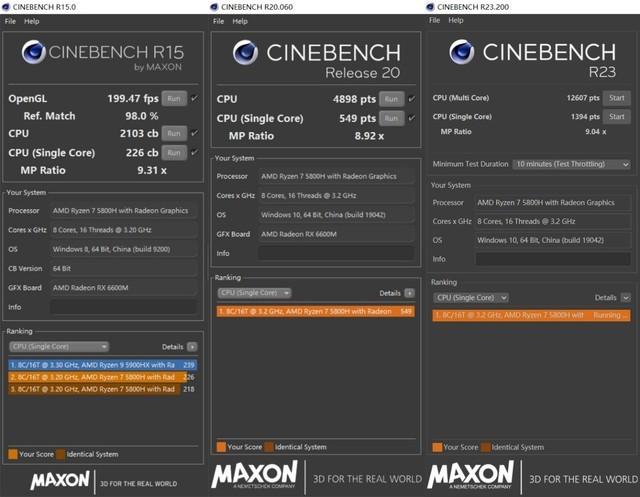This screenshot has width=640, height=497.
Task: Expand the R23 ranking Details chevron
Action: (x=626, y=297)
